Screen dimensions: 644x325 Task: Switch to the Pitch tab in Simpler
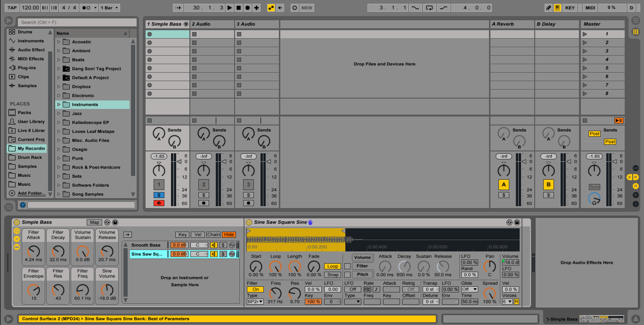click(x=362, y=275)
